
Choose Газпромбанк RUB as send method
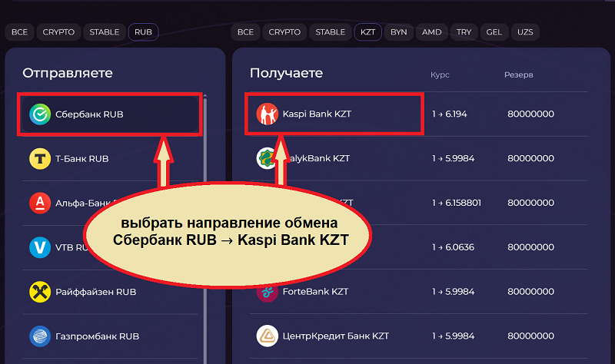coord(110,336)
